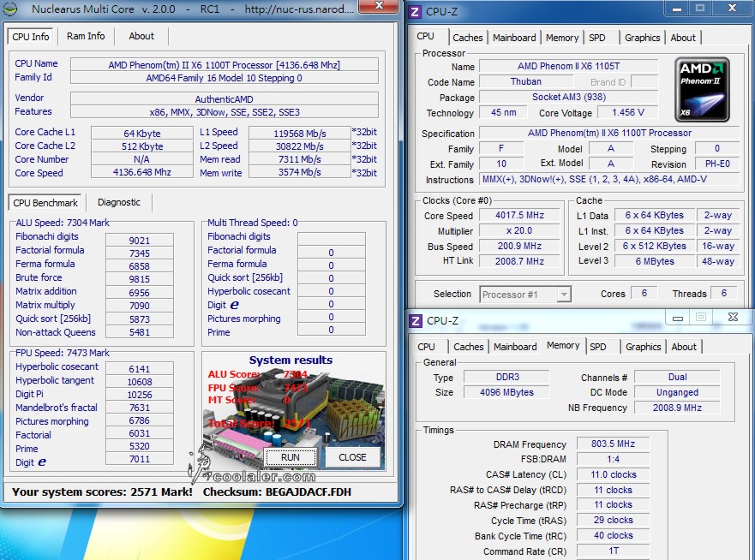
Task: Click the Package value Socket AM3 (938)
Action: pos(569,97)
